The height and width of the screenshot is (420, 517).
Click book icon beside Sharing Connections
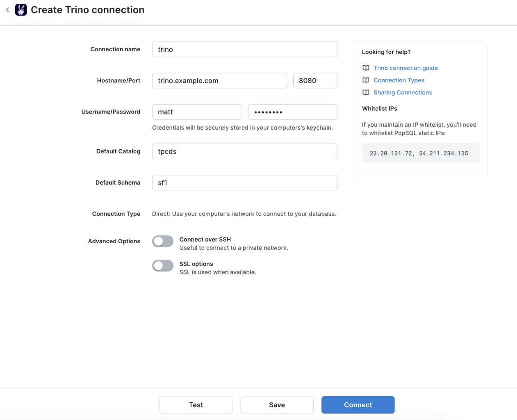click(x=366, y=93)
